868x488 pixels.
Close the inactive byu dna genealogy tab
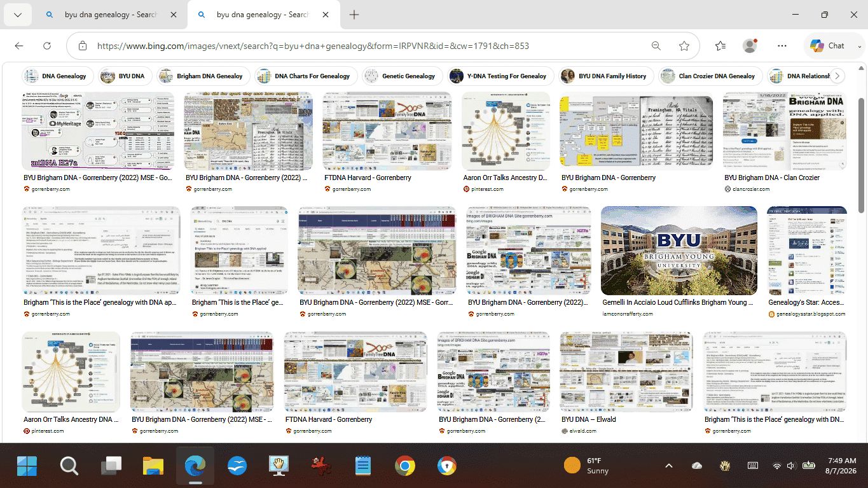point(174,15)
